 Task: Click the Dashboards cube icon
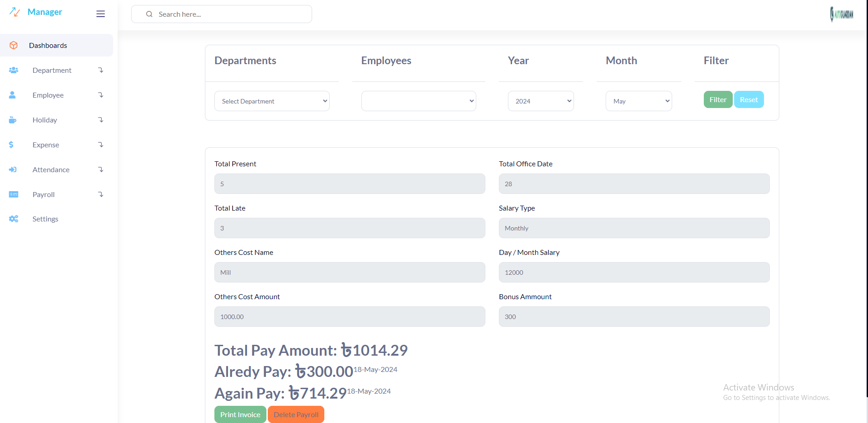coord(14,45)
